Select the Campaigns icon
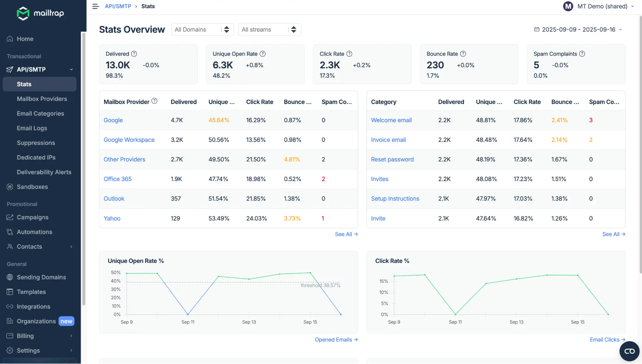The height and width of the screenshot is (364, 642). tap(10, 217)
